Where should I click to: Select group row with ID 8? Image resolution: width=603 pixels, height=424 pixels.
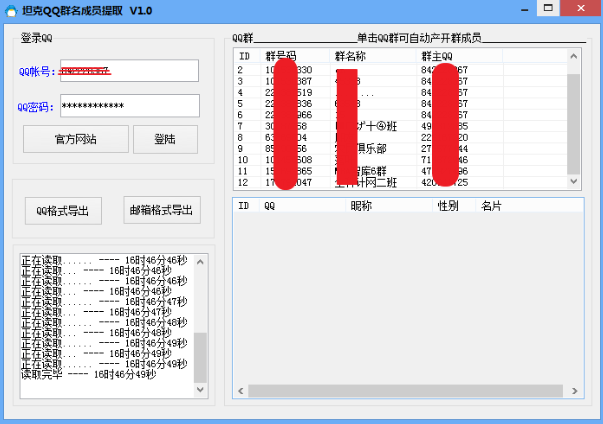pyautogui.click(x=400, y=138)
